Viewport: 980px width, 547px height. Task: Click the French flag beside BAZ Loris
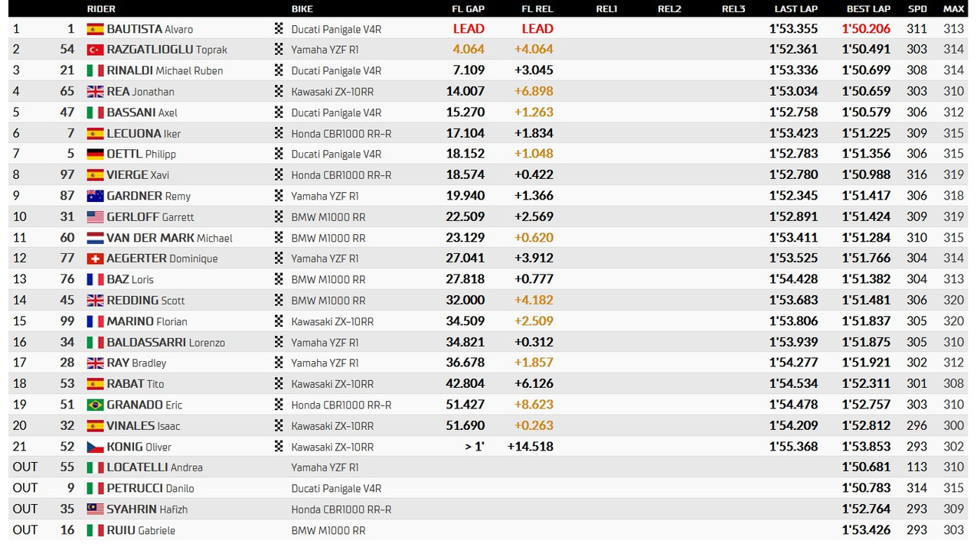(x=95, y=279)
